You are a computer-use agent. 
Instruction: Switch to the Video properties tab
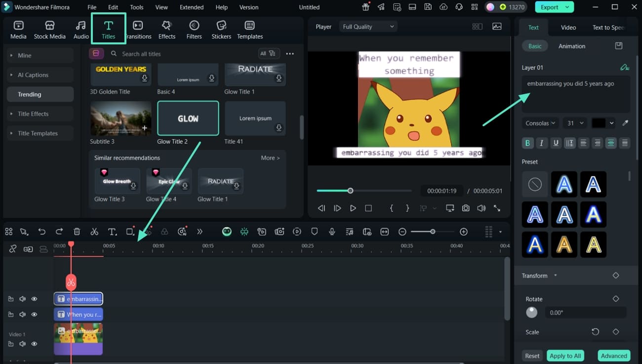[x=568, y=27]
